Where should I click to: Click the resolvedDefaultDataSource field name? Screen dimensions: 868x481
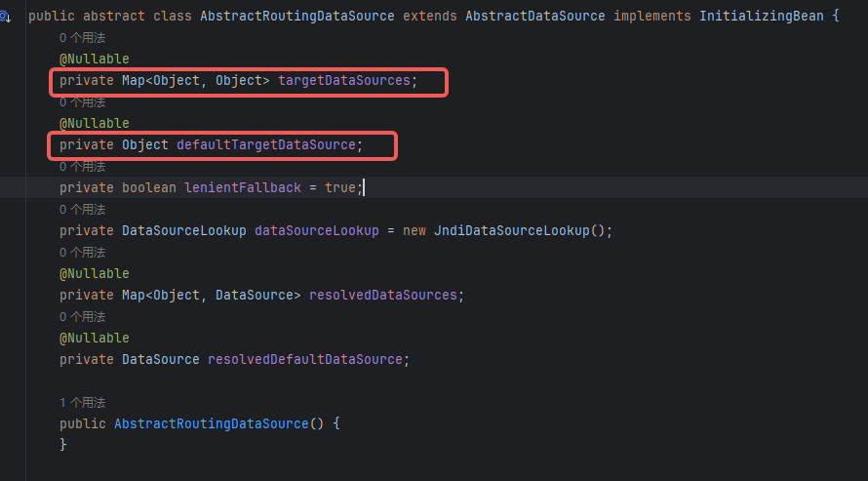pyautogui.click(x=304, y=359)
